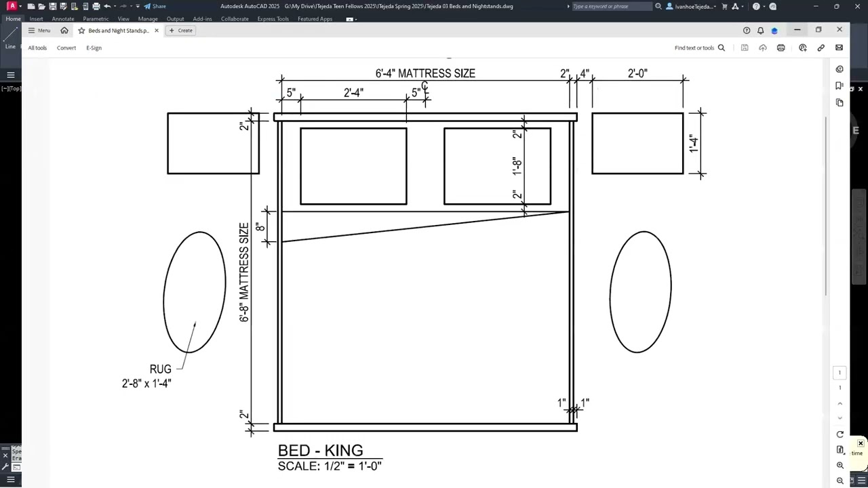
Task: Switch to the Manage ribbon tab
Action: pos(148,19)
